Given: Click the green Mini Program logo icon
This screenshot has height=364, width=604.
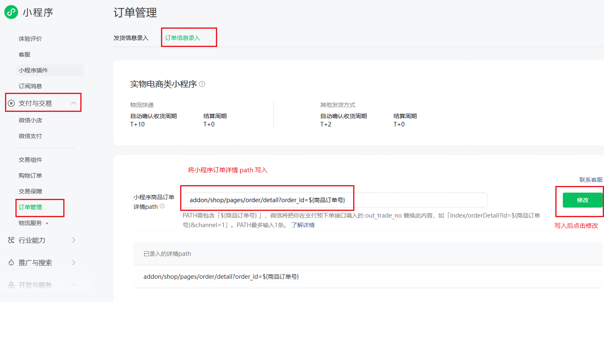Looking at the screenshot, I should coord(11,12).
